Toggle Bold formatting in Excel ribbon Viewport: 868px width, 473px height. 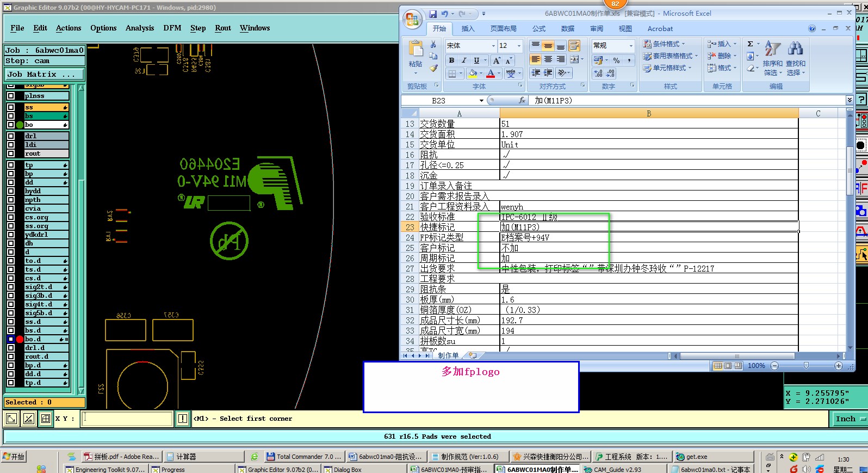tap(451, 60)
